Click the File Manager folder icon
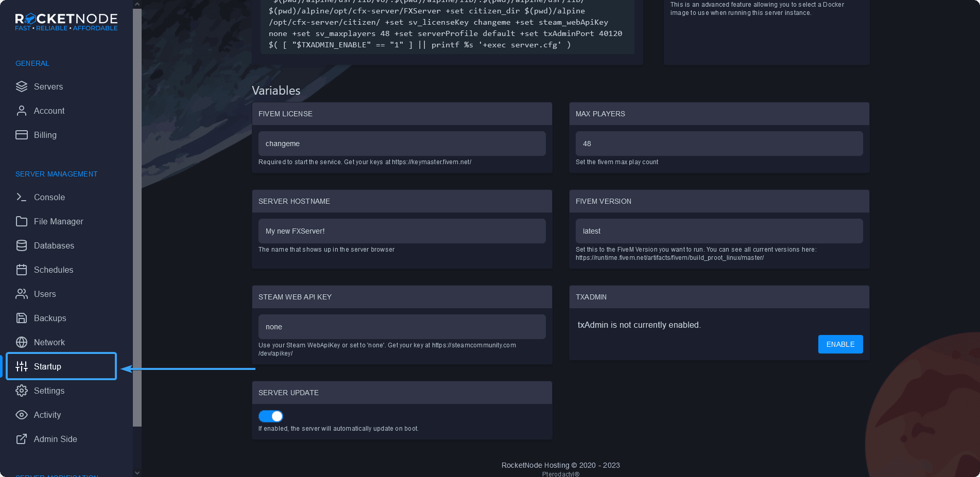Screen dimensions: 980x477 tap(22, 221)
